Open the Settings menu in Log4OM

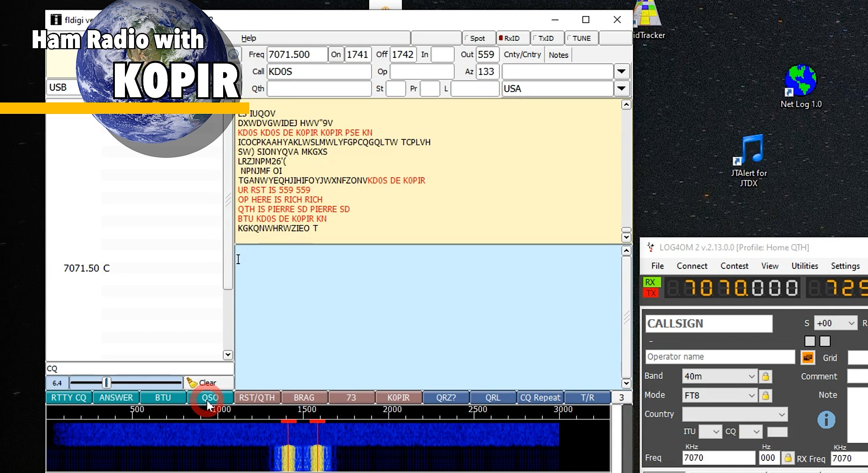(x=845, y=266)
